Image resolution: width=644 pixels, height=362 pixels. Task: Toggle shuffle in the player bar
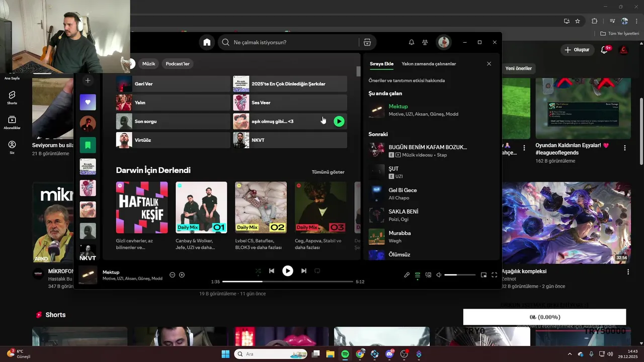258,271
